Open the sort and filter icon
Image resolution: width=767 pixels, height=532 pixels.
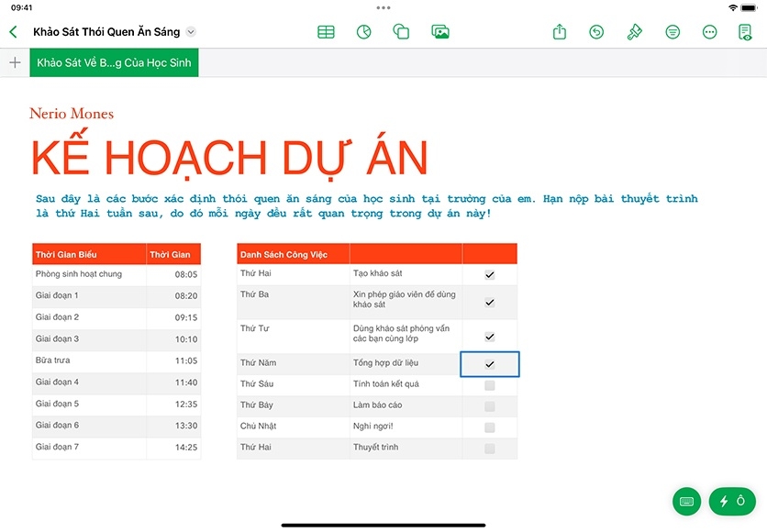(673, 32)
